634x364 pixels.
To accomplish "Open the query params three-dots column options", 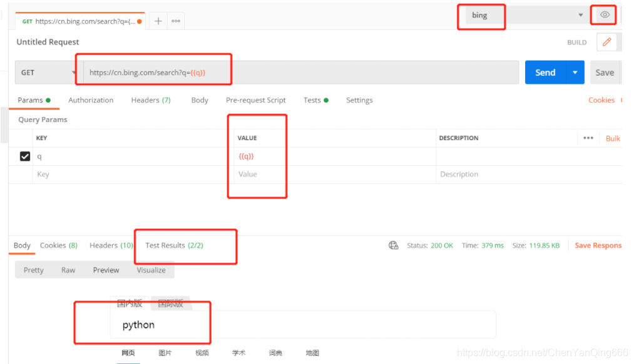I will tap(588, 138).
